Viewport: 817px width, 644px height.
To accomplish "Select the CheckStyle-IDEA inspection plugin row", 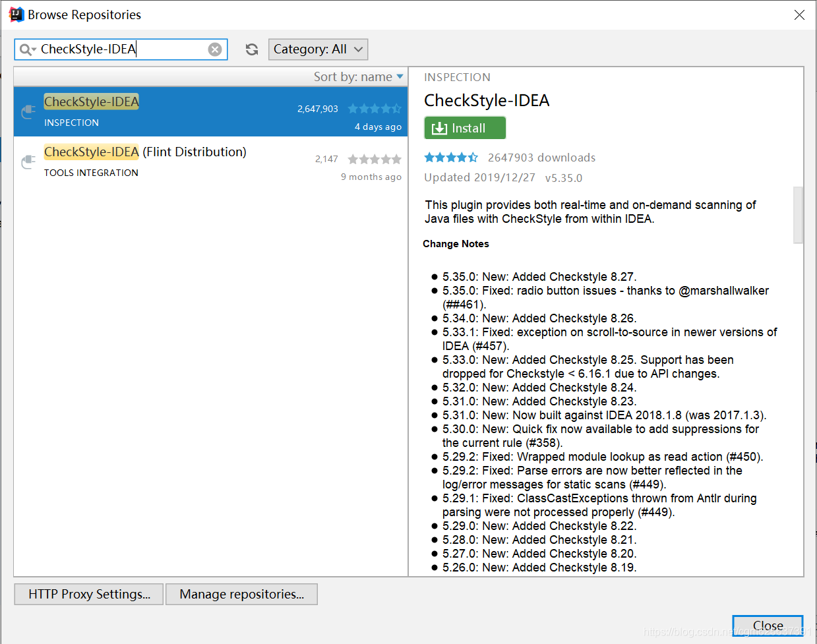I will [210, 111].
